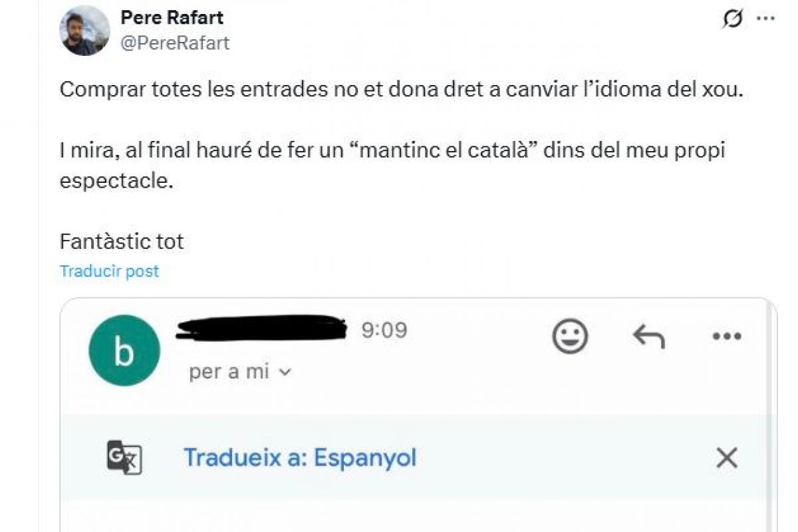Click the 9:09 email timestamp
The height and width of the screenshot is (532, 798).
tap(384, 330)
